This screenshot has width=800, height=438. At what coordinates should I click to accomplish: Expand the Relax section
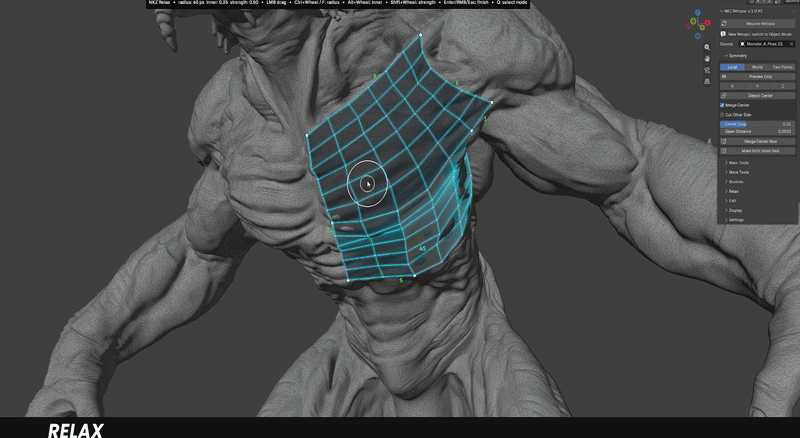coord(732,191)
